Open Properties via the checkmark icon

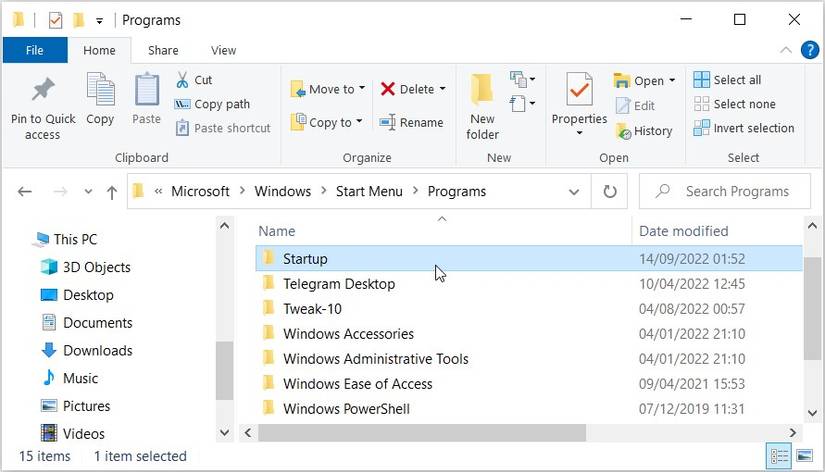pyautogui.click(x=579, y=91)
